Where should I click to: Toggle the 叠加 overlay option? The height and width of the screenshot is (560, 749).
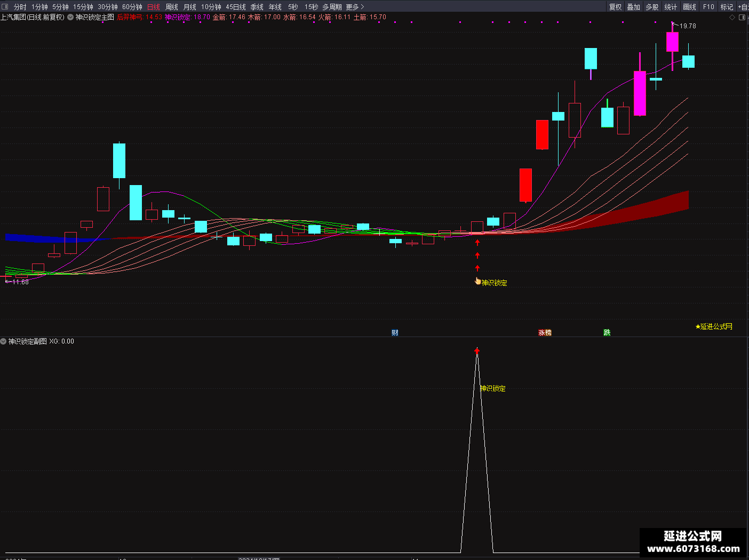[x=633, y=7]
